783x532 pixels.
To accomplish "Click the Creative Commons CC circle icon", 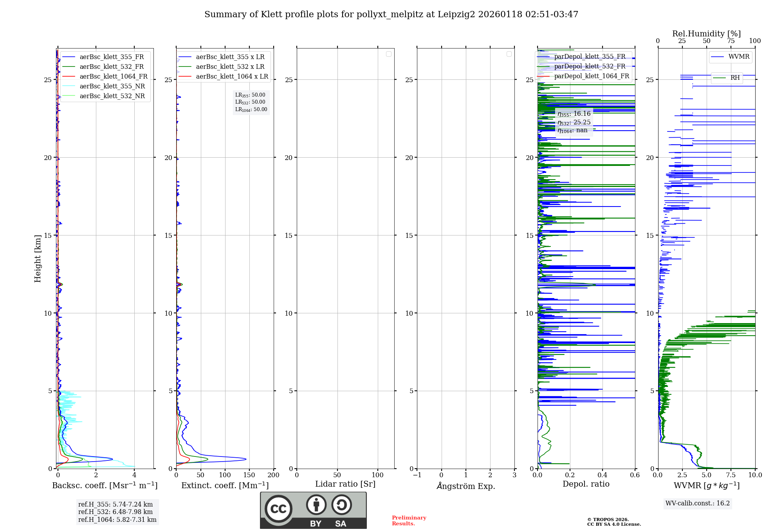I will coord(278,509).
